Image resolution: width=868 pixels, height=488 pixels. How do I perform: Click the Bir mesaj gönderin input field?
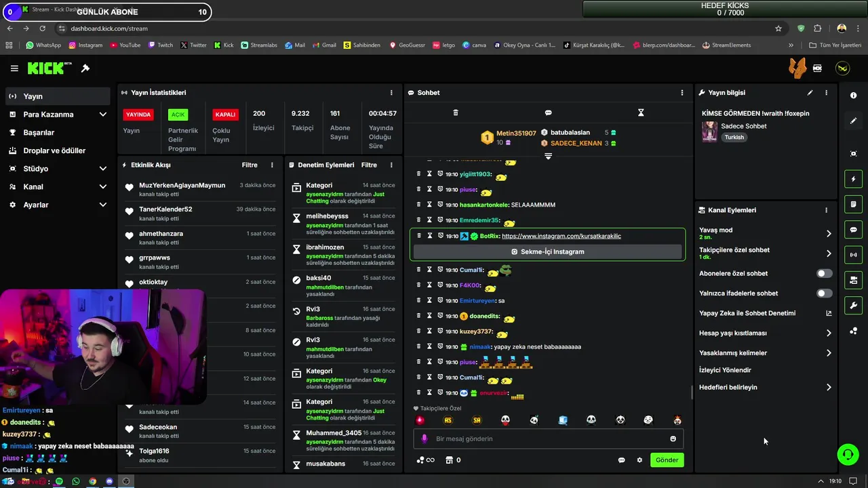(548, 439)
